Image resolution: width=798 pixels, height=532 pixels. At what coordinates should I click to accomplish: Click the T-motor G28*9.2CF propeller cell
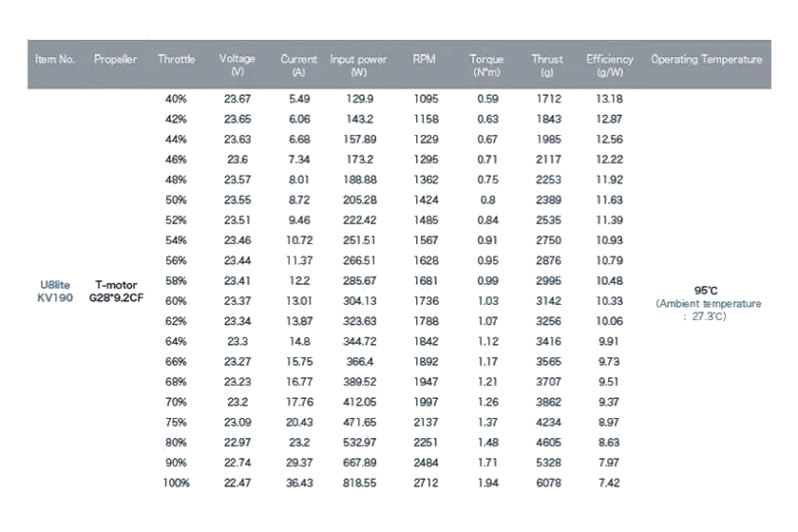click(x=115, y=290)
